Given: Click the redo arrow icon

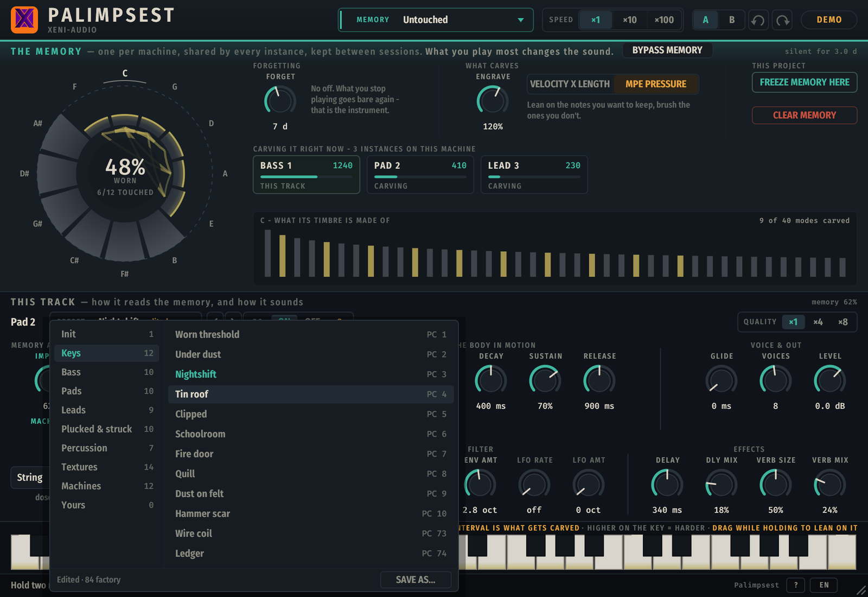Looking at the screenshot, I should click(x=782, y=20).
